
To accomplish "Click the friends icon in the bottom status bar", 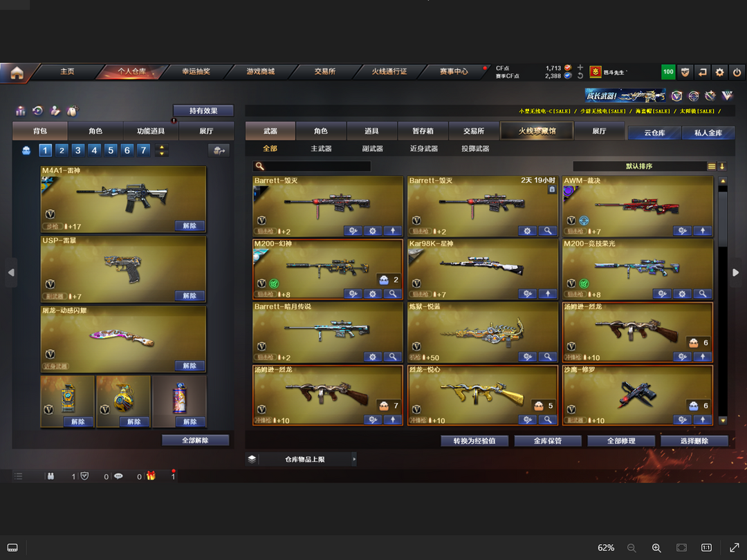I will [x=50, y=476].
